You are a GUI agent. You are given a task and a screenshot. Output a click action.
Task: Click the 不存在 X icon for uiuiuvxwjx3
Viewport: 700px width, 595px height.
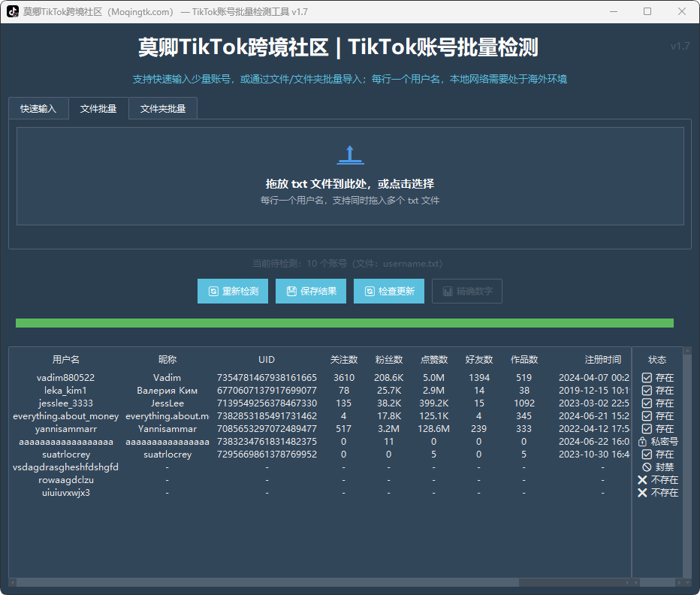(642, 493)
